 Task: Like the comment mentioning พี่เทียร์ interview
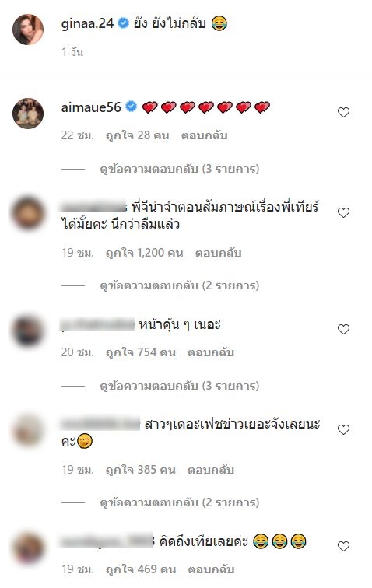point(343,212)
